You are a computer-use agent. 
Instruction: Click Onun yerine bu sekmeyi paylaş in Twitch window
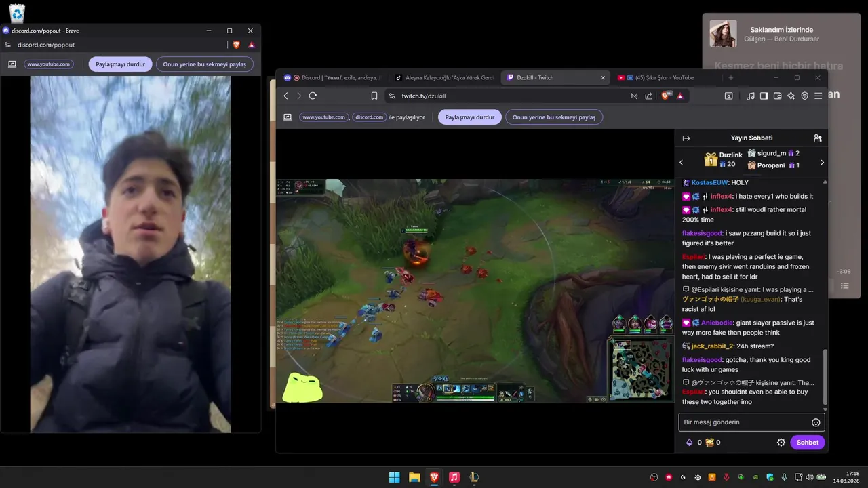(x=554, y=117)
